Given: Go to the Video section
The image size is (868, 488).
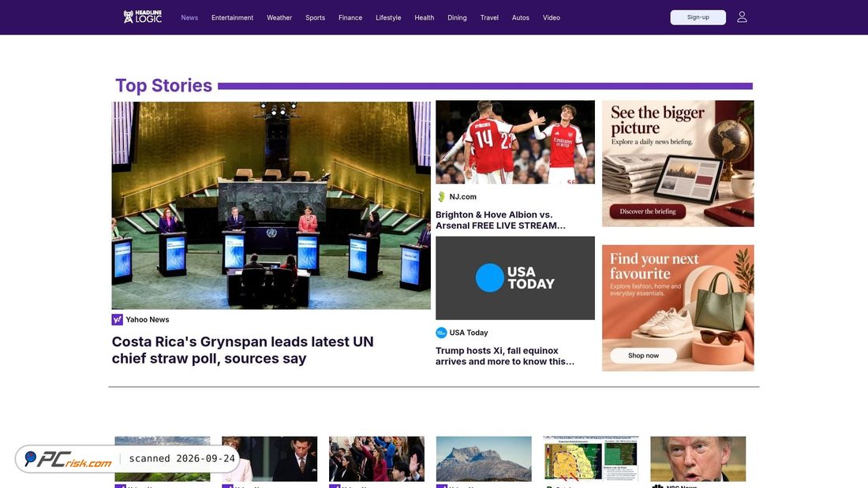Looking at the screenshot, I should pos(552,17).
